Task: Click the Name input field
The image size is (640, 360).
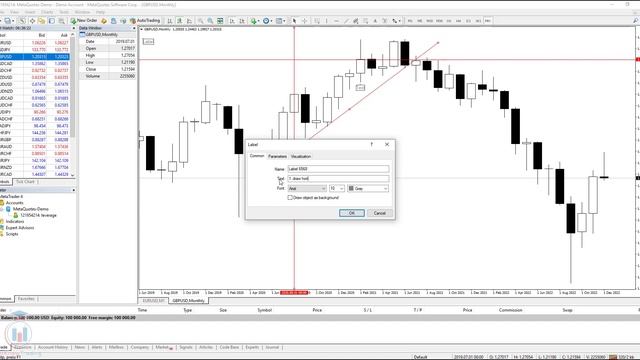Action: tap(338, 169)
